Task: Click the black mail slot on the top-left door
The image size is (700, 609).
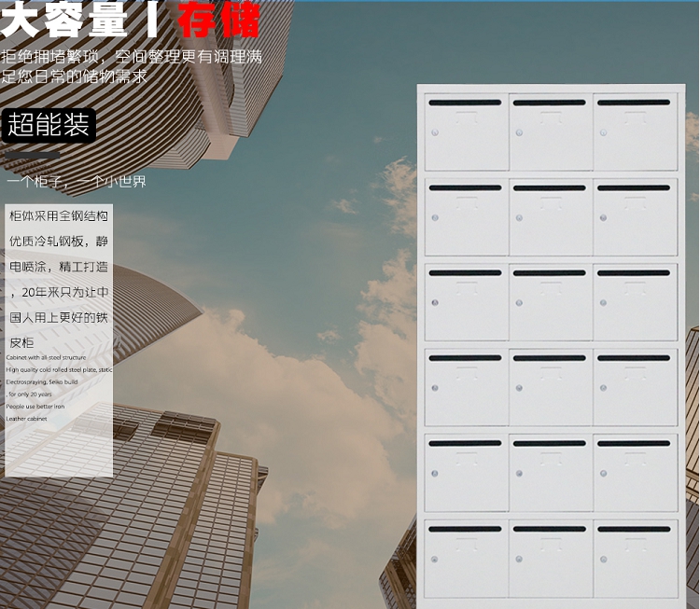Action: pos(465,103)
